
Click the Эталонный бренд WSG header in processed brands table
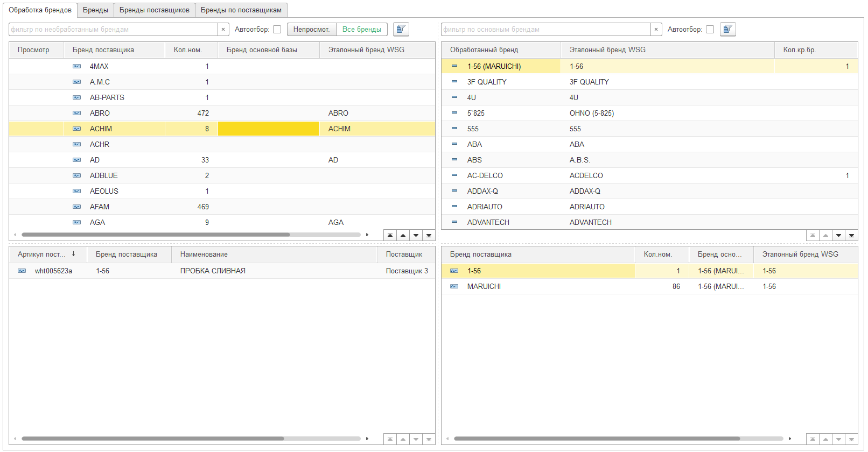(667, 50)
